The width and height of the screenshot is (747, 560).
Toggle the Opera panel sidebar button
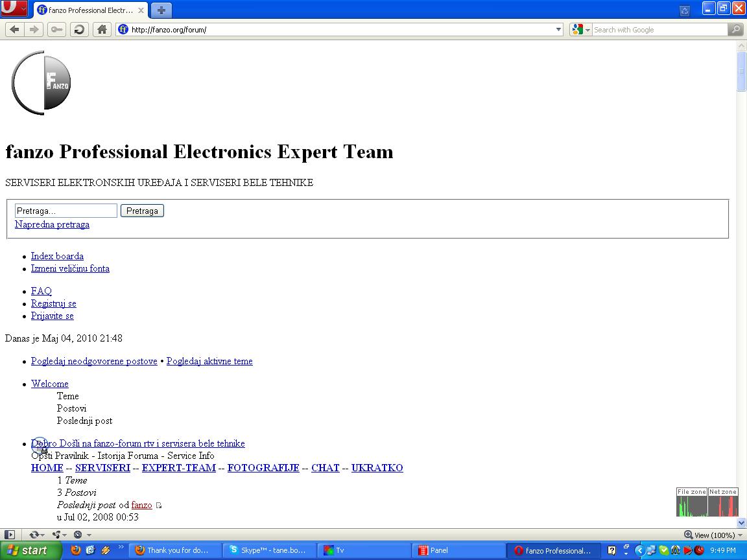click(x=10, y=535)
